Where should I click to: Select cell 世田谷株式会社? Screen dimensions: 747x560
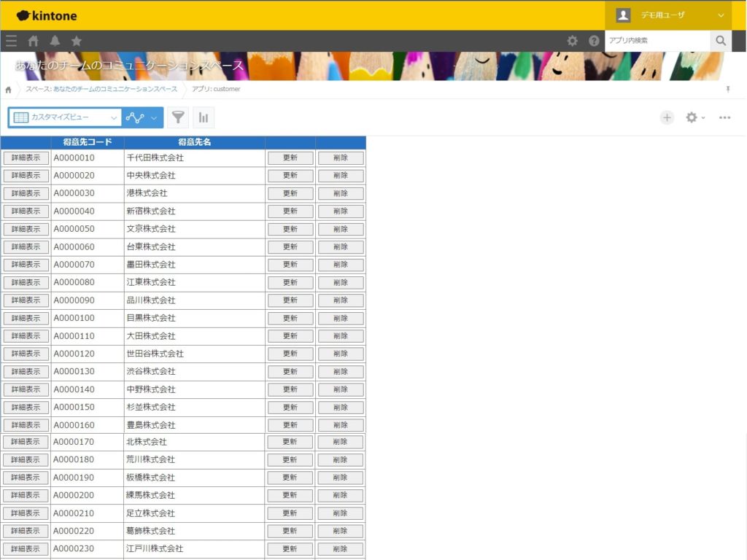194,354
